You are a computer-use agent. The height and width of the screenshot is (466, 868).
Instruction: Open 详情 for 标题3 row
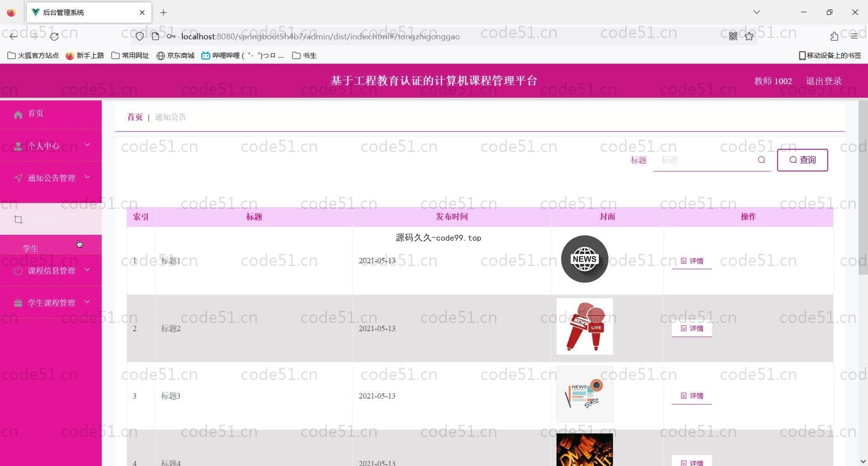pyautogui.click(x=692, y=396)
